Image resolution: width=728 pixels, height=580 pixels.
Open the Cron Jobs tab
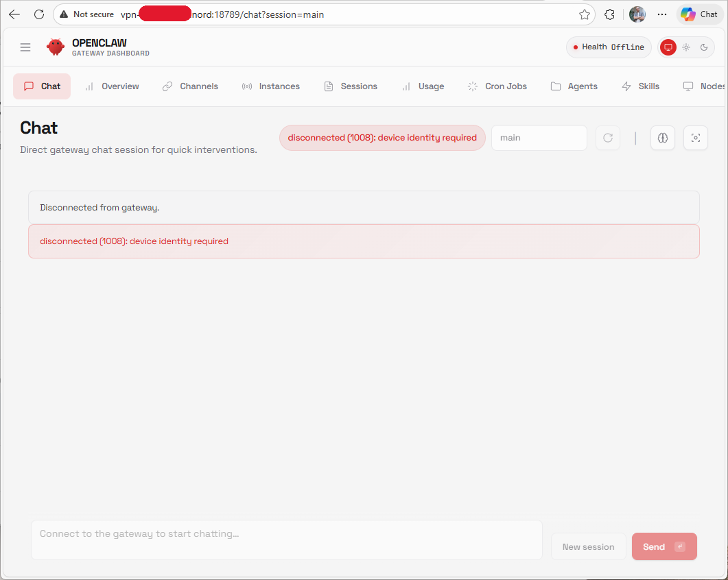[497, 86]
